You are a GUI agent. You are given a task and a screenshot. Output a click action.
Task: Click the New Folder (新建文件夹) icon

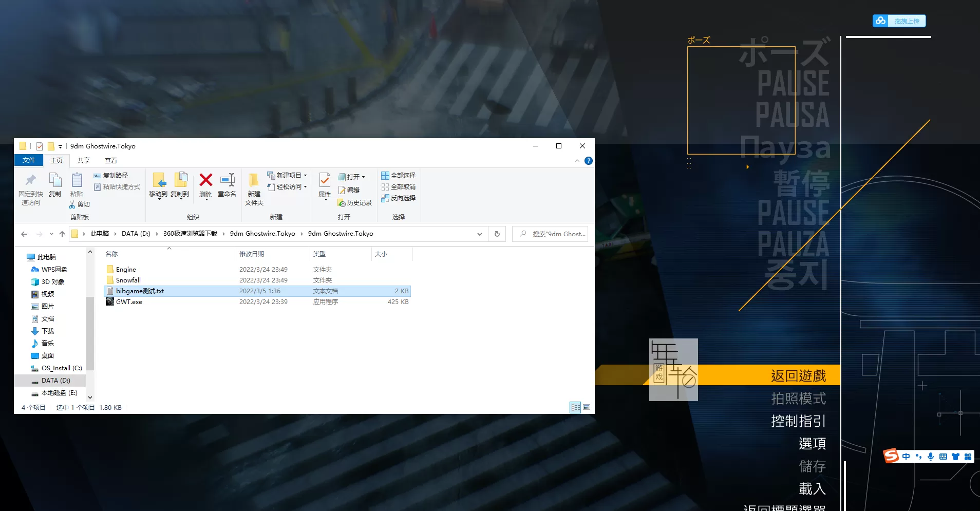pos(254,181)
